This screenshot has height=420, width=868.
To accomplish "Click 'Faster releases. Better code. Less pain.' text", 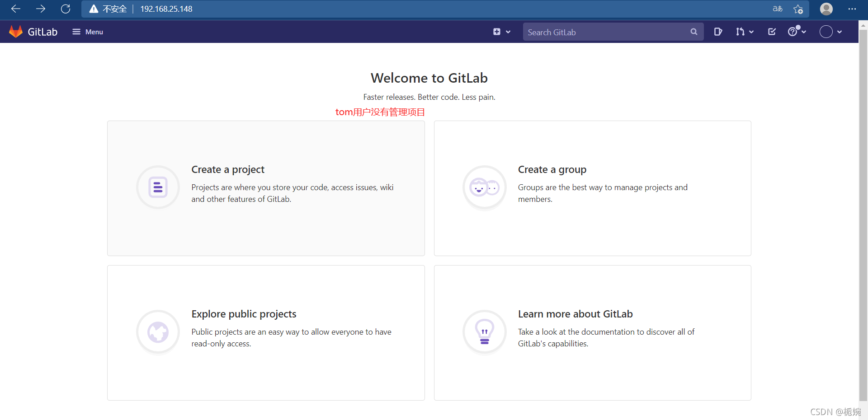I will pos(429,97).
